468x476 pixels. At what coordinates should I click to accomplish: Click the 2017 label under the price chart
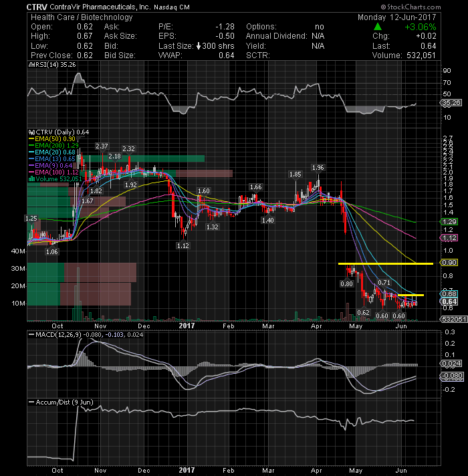click(187, 326)
